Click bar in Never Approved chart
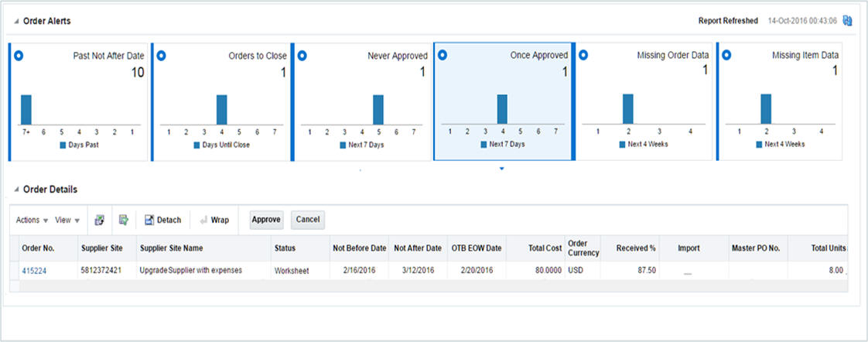Screen dimensions: 868x342 tap(378, 110)
